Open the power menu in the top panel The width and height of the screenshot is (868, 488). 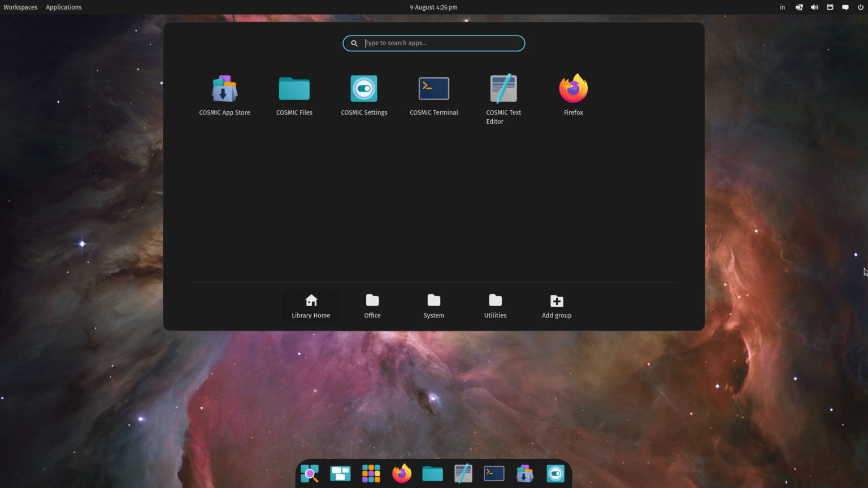[x=861, y=7]
